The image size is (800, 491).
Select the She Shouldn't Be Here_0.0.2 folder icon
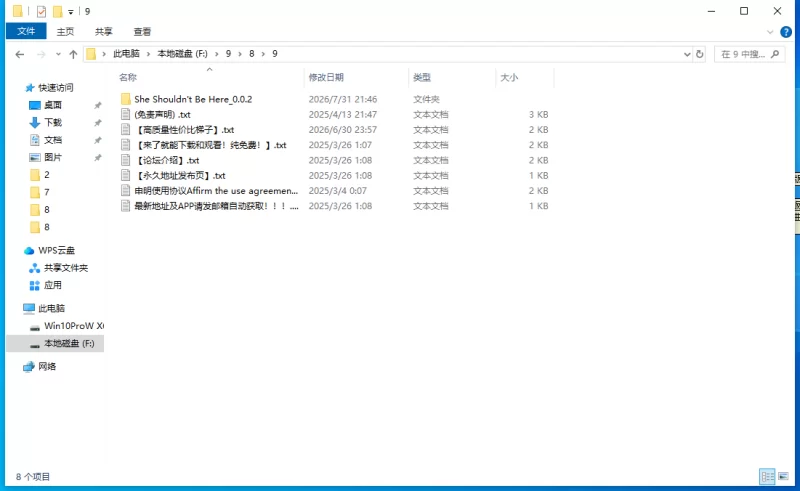126,99
